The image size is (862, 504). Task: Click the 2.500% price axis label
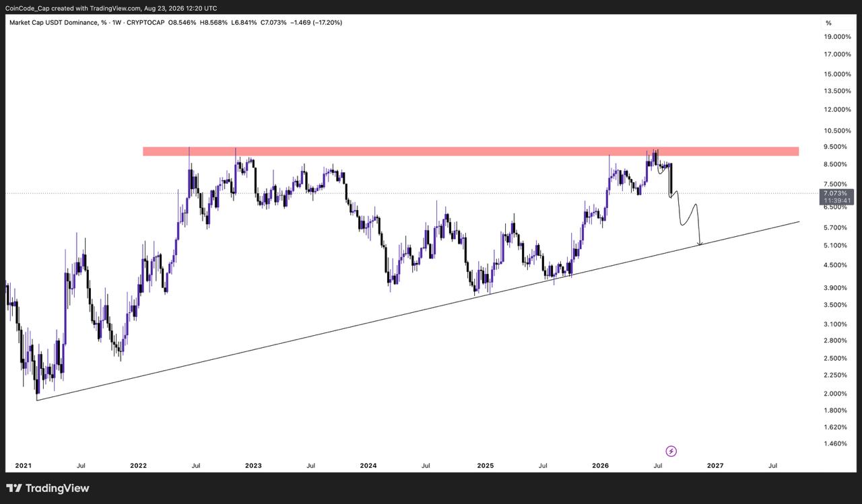pos(837,359)
